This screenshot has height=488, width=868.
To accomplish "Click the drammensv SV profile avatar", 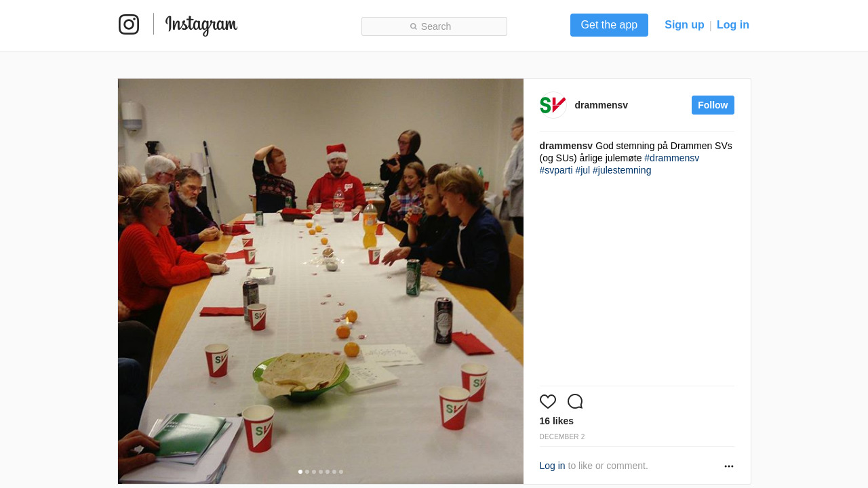I will tap(553, 105).
